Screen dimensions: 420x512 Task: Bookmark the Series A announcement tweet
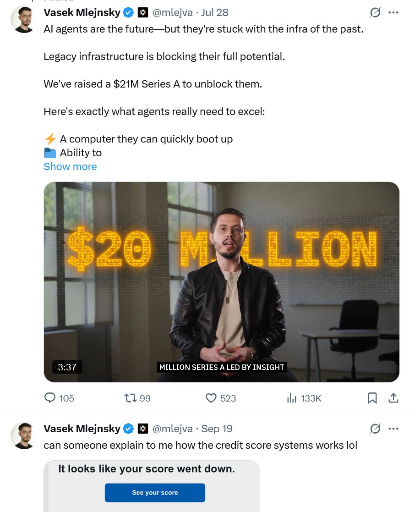(x=372, y=398)
